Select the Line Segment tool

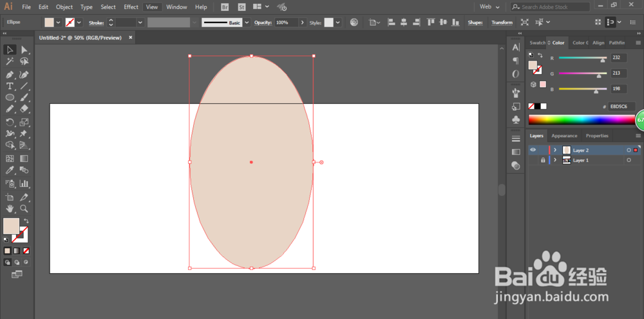(x=24, y=86)
